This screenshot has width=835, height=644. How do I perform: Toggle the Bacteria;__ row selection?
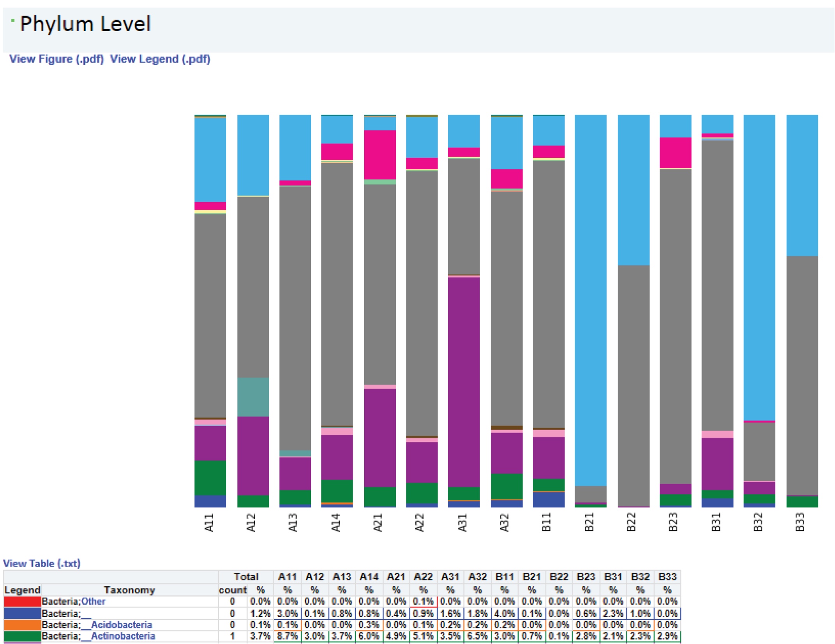[x=70, y=613]
